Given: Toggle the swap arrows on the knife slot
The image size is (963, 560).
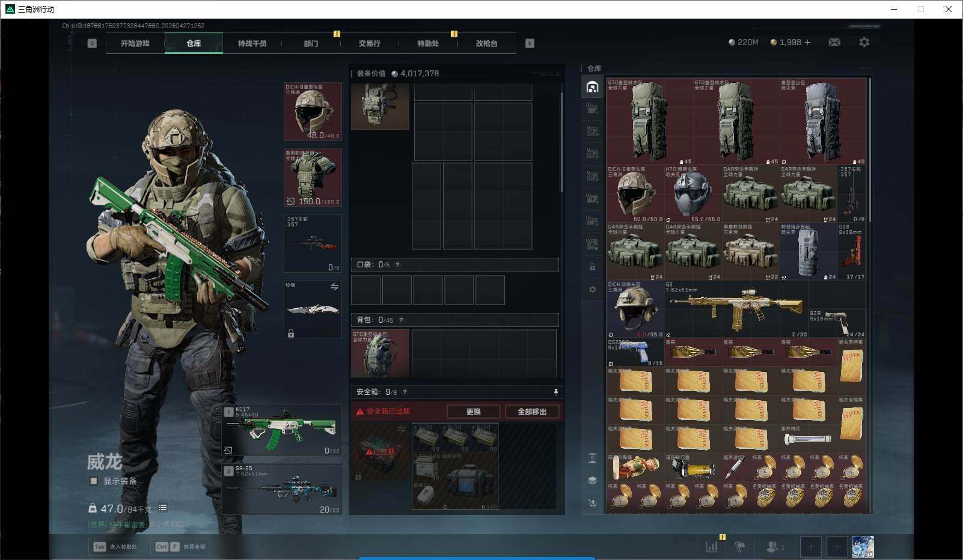Looking at the screenshot, I should [334, 287].
